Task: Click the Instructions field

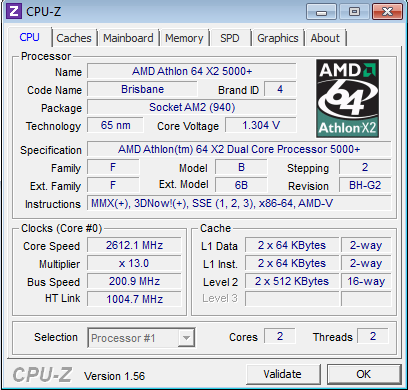Action: pyautogui.click(x=239, y=203)
